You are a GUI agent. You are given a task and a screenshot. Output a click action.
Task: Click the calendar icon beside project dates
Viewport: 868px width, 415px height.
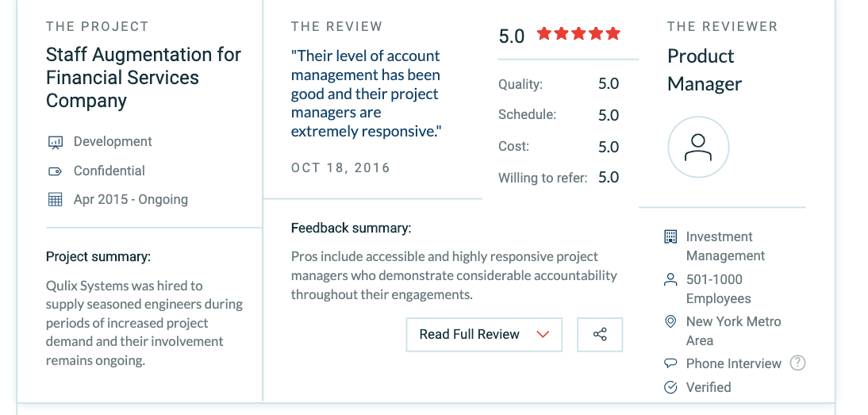[x=56, y=200]
